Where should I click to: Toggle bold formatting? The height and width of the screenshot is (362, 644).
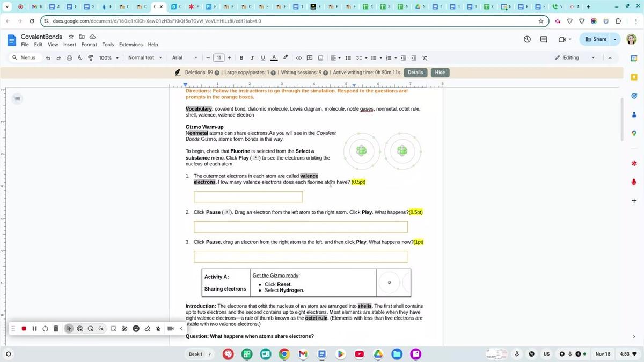pyautogui.click(x=241, y=58)
